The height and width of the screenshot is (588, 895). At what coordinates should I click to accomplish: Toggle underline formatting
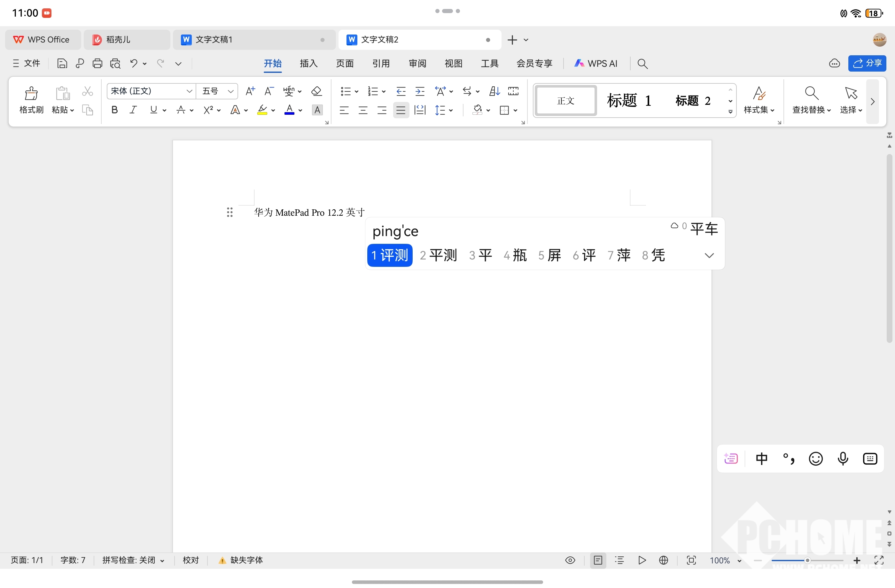click(153, 110)
